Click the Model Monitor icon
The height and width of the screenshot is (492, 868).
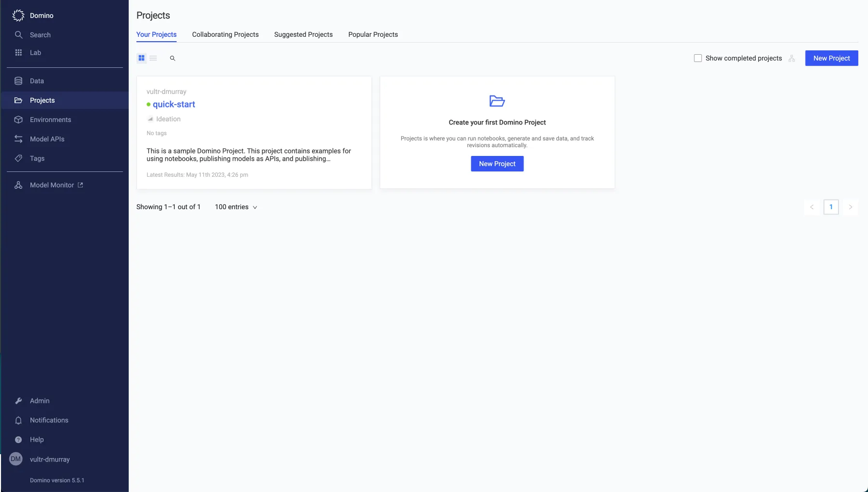pyautogui.click(x=18, y=185)
